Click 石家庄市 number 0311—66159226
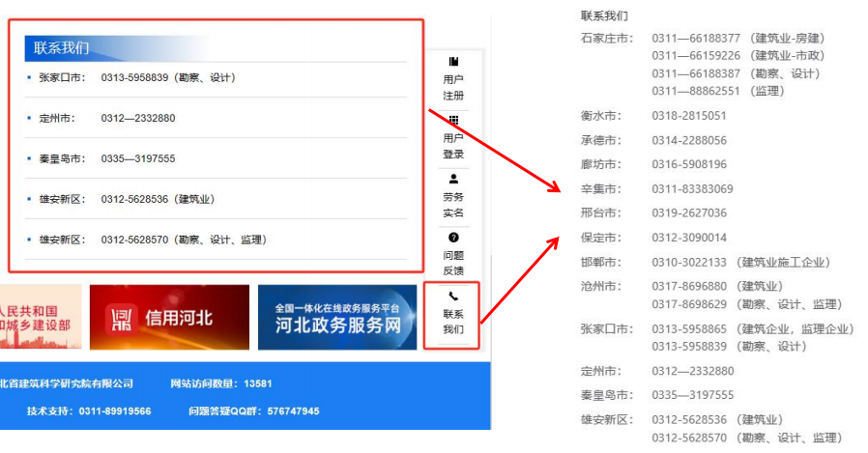 696,56
